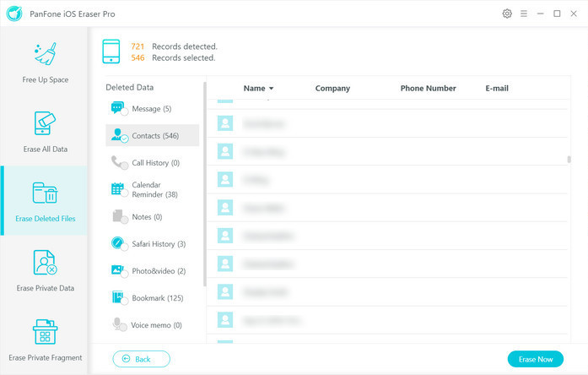Click the Bookmark book icon
The width and height of the screenshot is (588, 375).
(117, 296)
